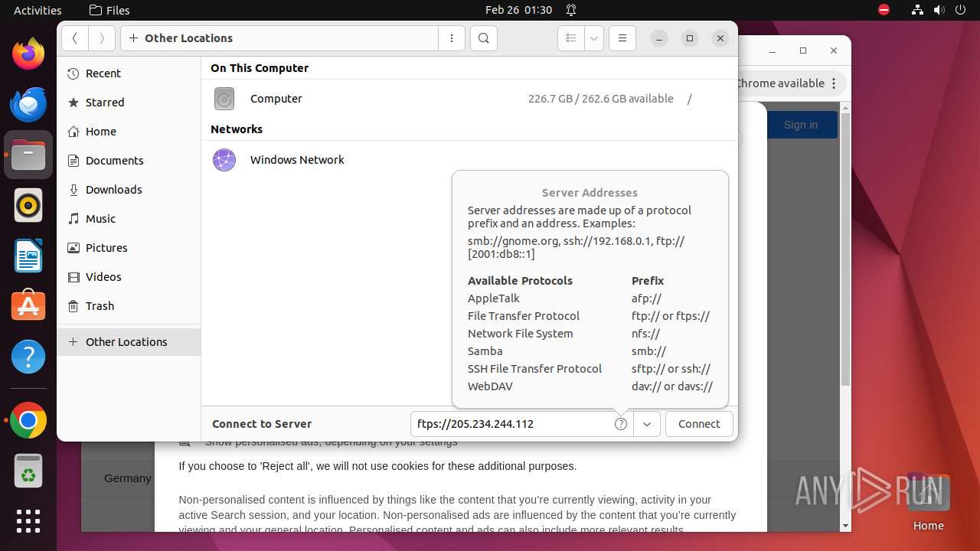Open the Windows Network entry

(469, 160)
